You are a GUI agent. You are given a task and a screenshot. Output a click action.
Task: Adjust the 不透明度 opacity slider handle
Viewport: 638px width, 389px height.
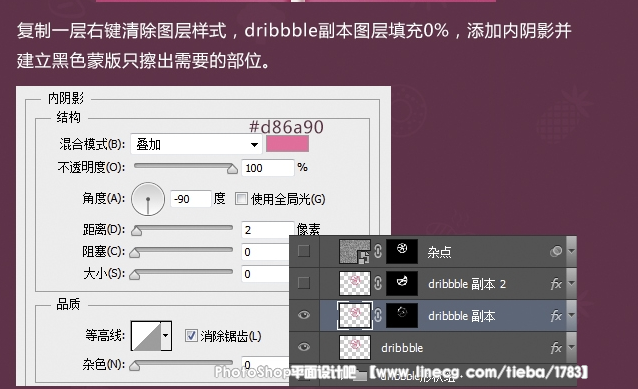[x=232, y=168]
